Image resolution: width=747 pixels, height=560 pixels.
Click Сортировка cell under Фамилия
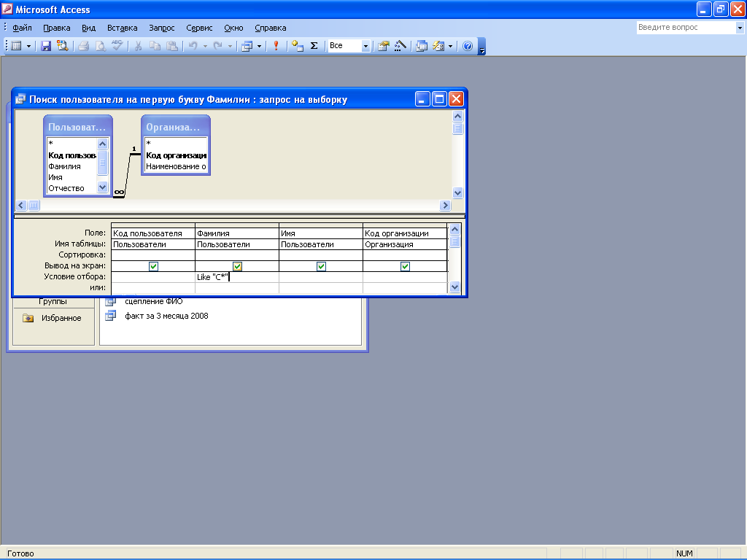237,254
